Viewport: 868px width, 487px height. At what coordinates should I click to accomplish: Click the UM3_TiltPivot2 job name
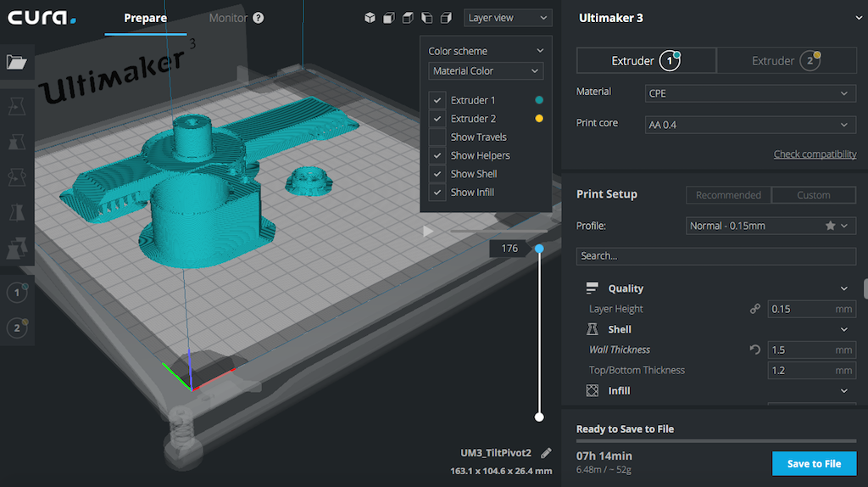(495, 453)
